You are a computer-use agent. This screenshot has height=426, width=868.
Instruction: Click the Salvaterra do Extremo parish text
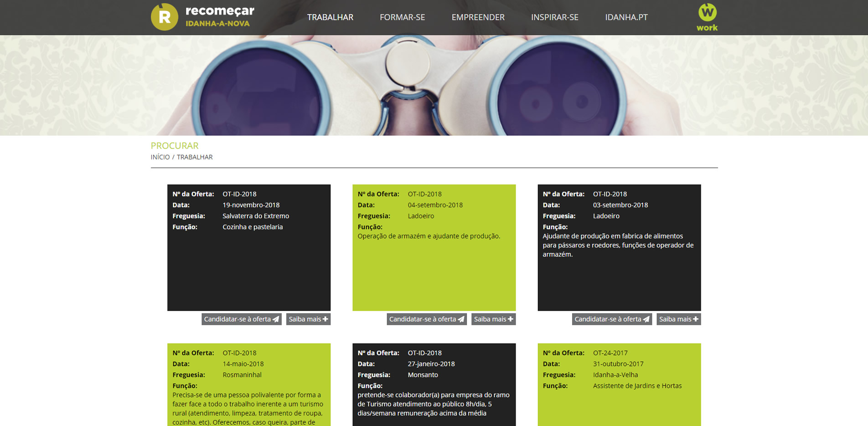(256, 216)
